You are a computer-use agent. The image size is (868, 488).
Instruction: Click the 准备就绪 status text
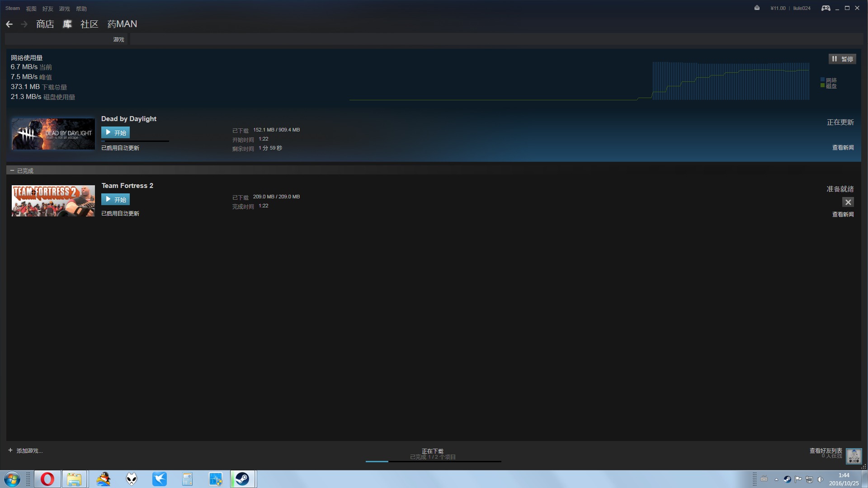[x=840, y=189]
